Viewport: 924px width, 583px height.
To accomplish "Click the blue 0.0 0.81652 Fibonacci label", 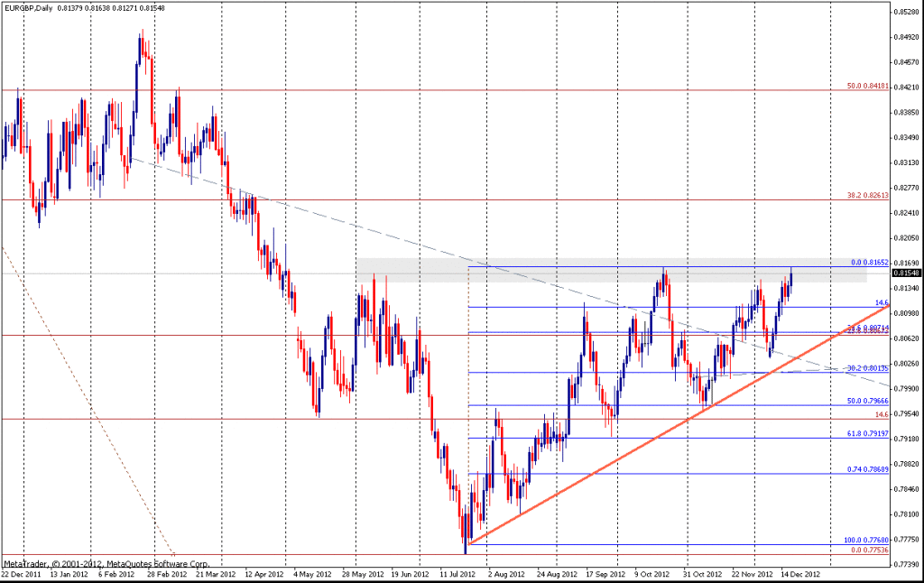I will pos(870,263).
